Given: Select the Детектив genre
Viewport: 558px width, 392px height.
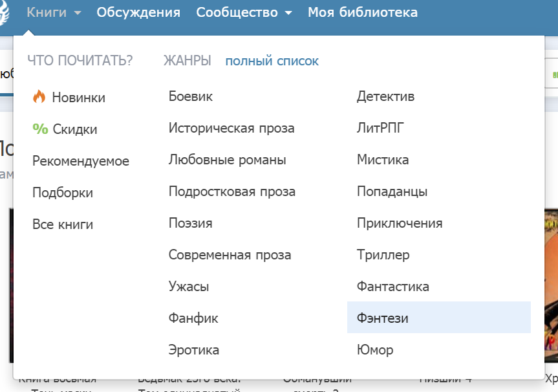Looking at the screenshot, I should click(385, 96).
